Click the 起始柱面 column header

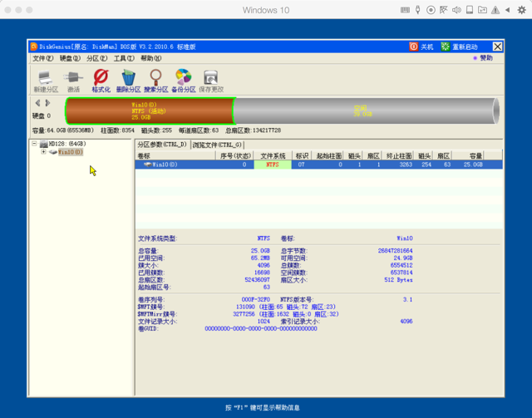[x=328, y=155]
